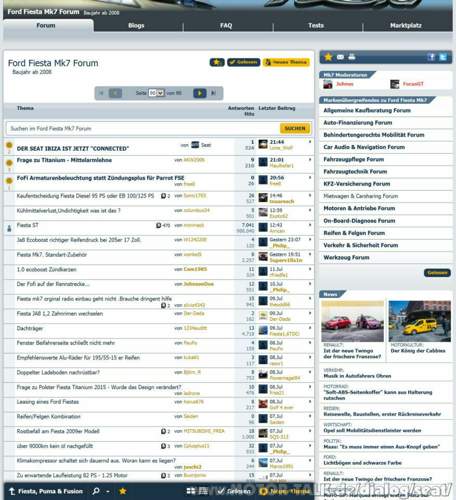
Task: Open Allgemeine Kaufberatung Forum link
Action: 367,110
